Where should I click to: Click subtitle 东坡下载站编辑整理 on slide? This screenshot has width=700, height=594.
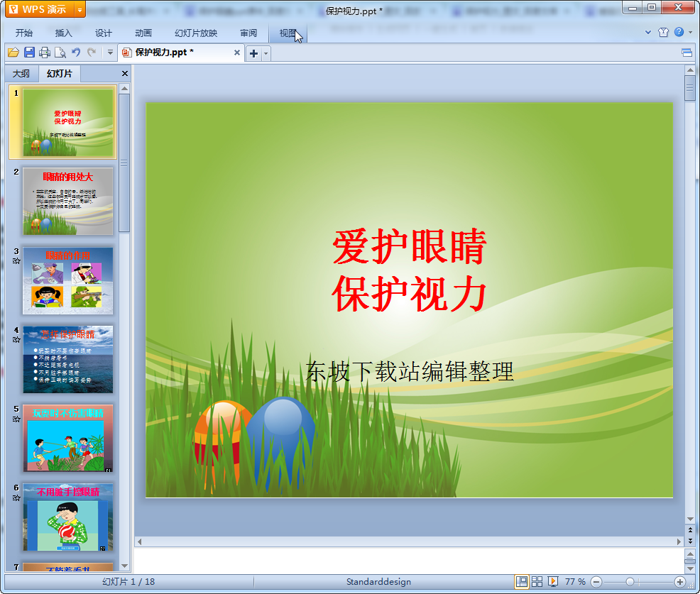click(x=410, y=372)
